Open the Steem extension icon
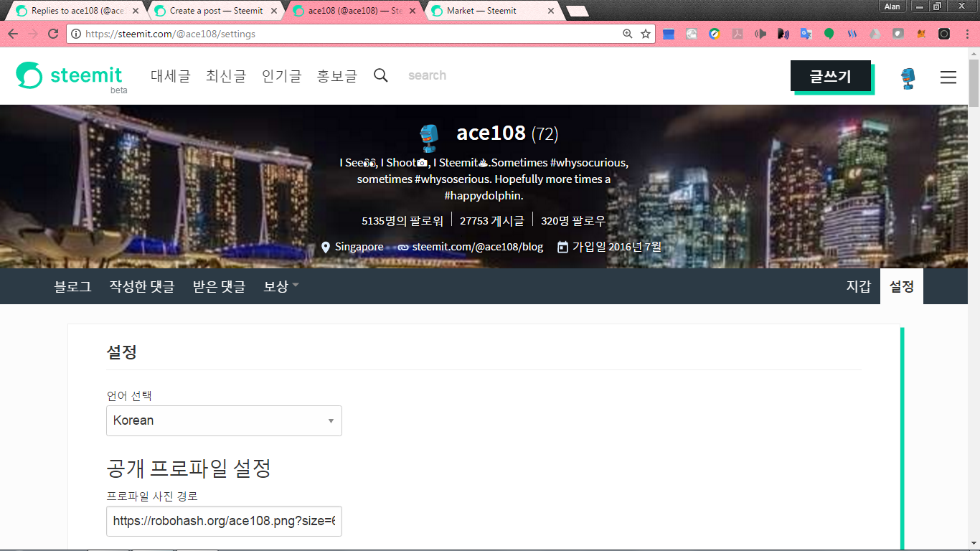The height and width of the screenshot is (551, 980). tap(852, 34)
